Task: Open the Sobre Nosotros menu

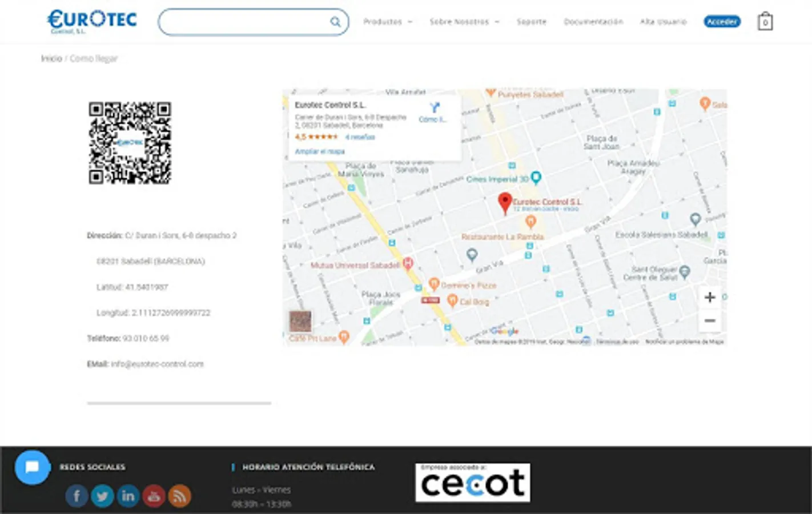Action: 464,22
